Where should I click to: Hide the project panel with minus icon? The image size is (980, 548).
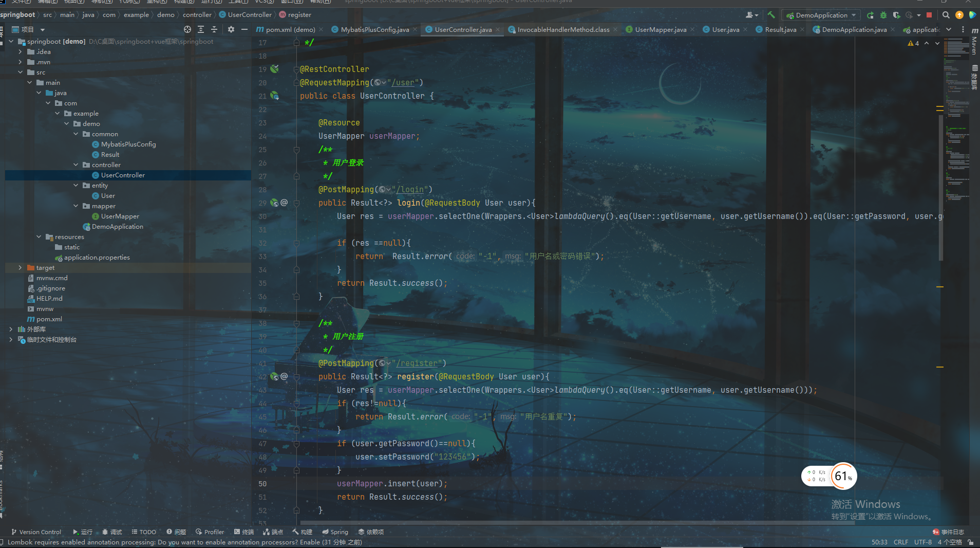tap(244, 29)
